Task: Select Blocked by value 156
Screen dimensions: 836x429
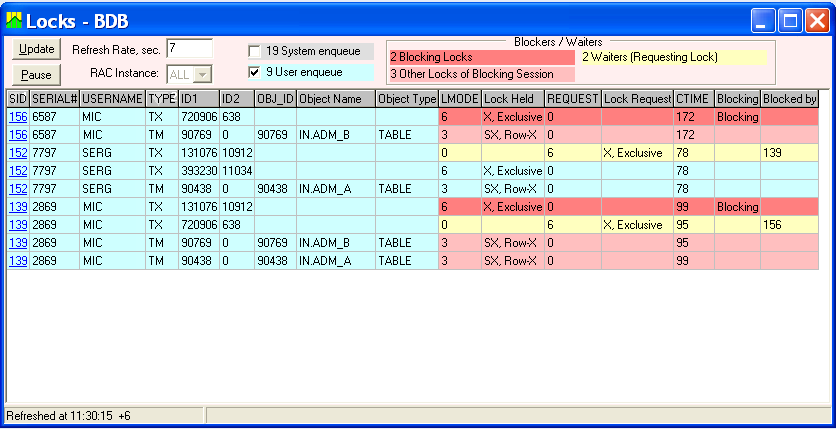Action: pos(789,225)
